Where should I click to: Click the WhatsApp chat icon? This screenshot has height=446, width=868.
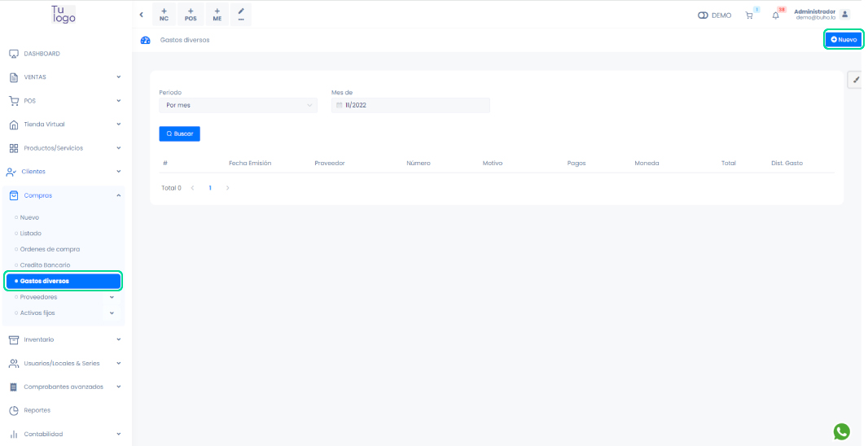842,431
